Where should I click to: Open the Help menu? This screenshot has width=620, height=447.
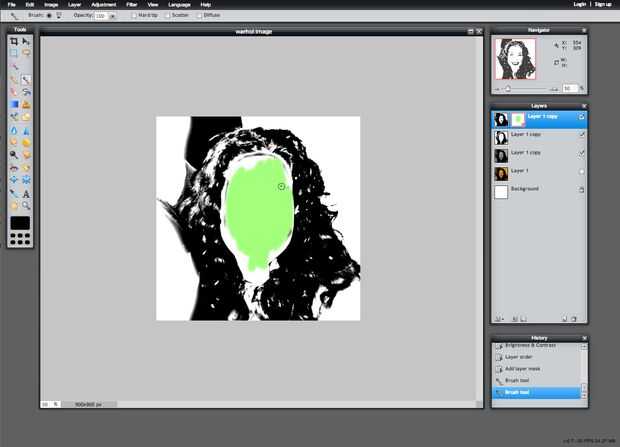pyautogui.click(x=206, y=5)
